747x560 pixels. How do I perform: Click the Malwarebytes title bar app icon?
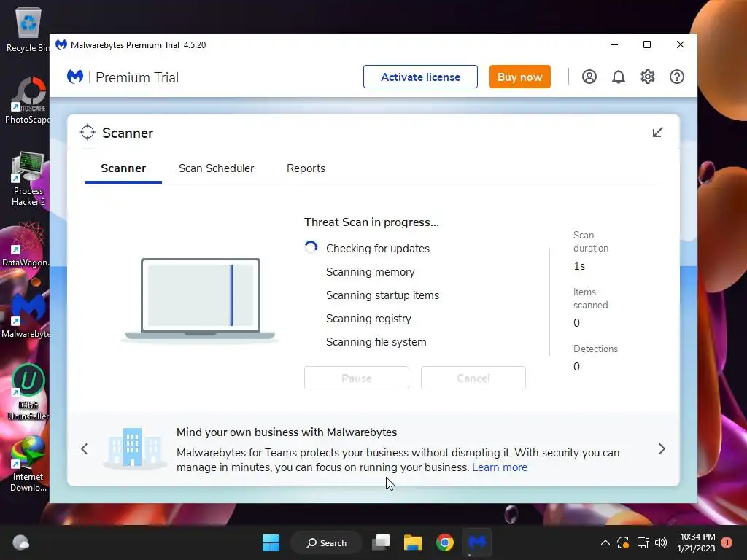click(x=61, y=44)
